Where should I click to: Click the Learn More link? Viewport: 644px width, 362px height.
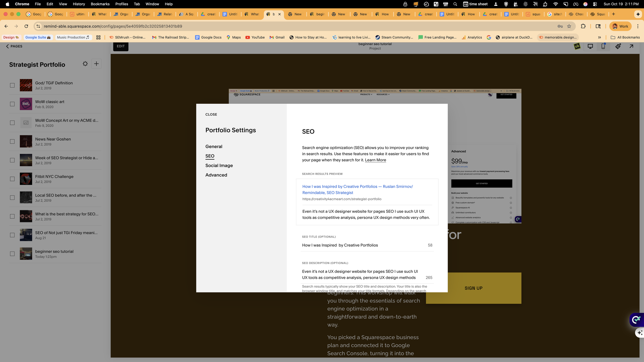tap(375, 160)
